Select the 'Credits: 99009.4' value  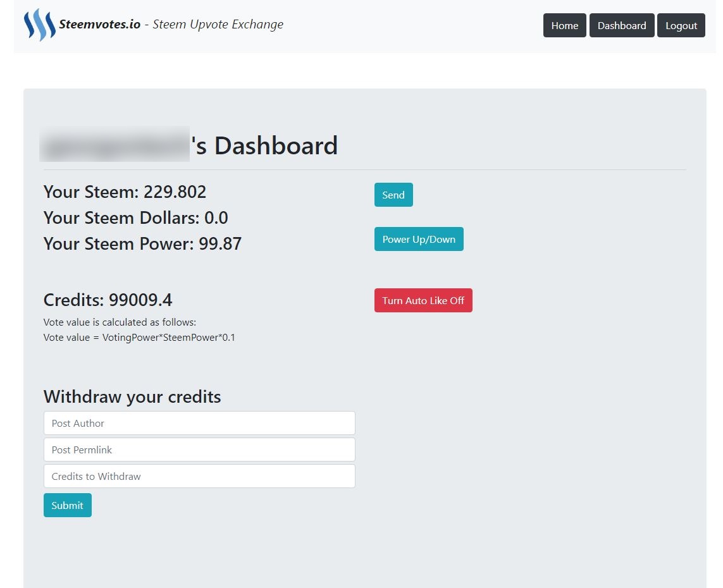(108, 300)
